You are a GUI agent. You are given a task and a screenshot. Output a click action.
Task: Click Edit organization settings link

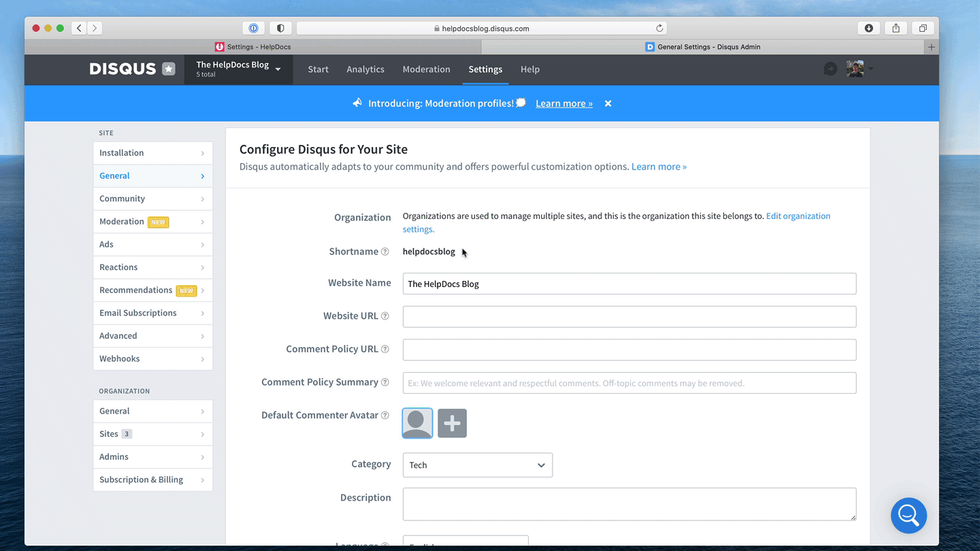(617, 222)
